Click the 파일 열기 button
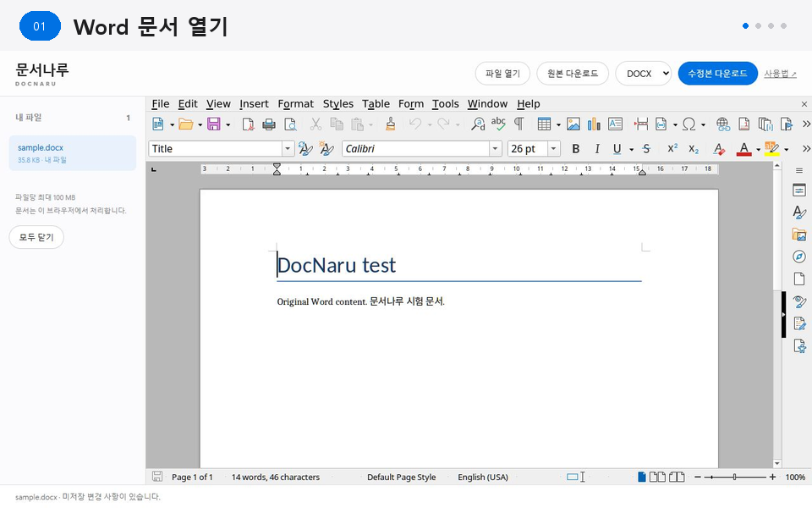The width and height of the screenshot is (812, 508). 502,74
